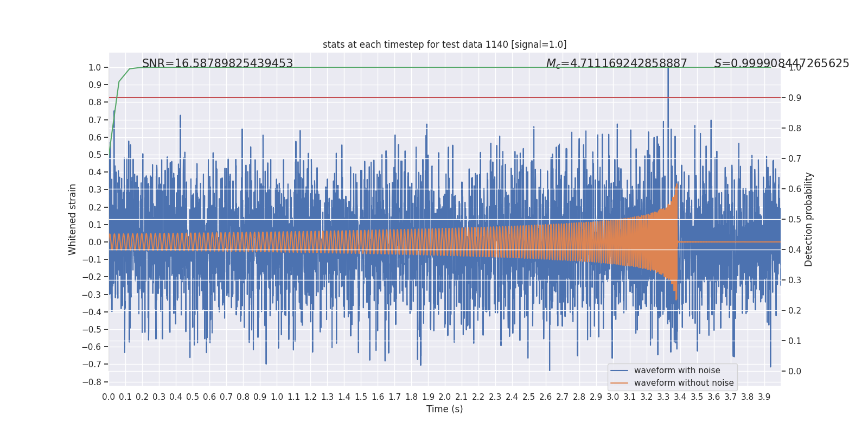Viewport: 868px width, 434px height.
Task: Select the "Time (s)" axis label
Action: (x=444, y=409)
